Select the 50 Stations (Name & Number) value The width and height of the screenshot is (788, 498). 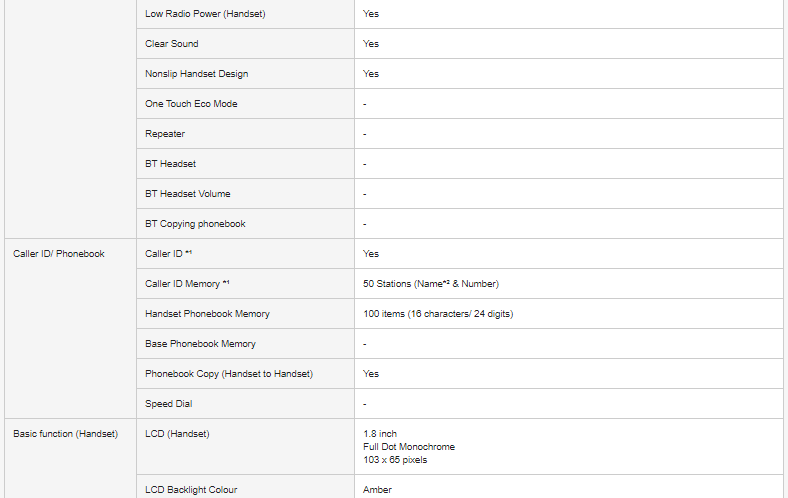(x=430, y=284)
